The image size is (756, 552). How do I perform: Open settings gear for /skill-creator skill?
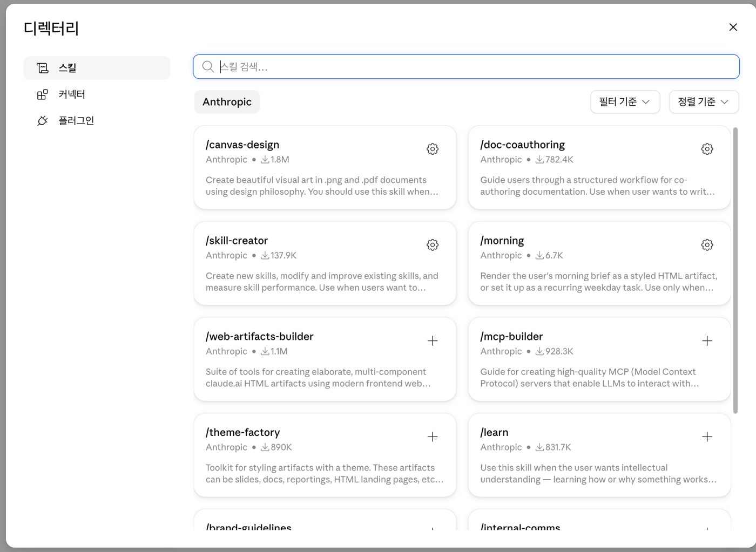(433, 245)
